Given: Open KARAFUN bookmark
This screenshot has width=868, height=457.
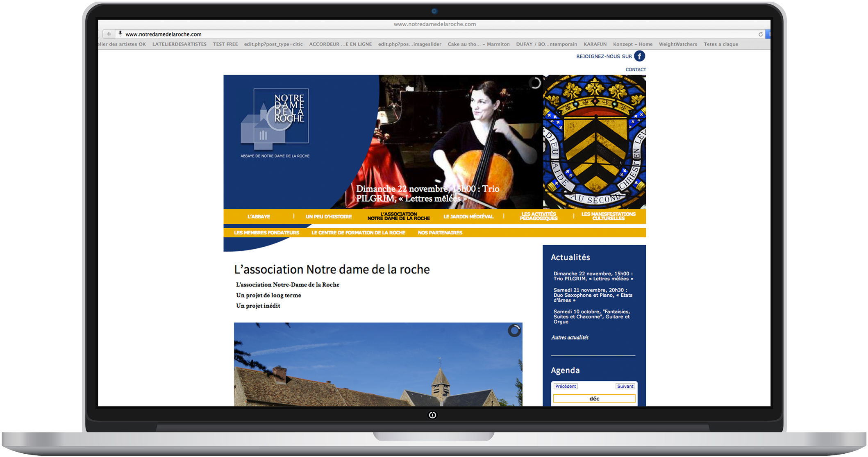Looking at the screenshot, I should 595,44.
